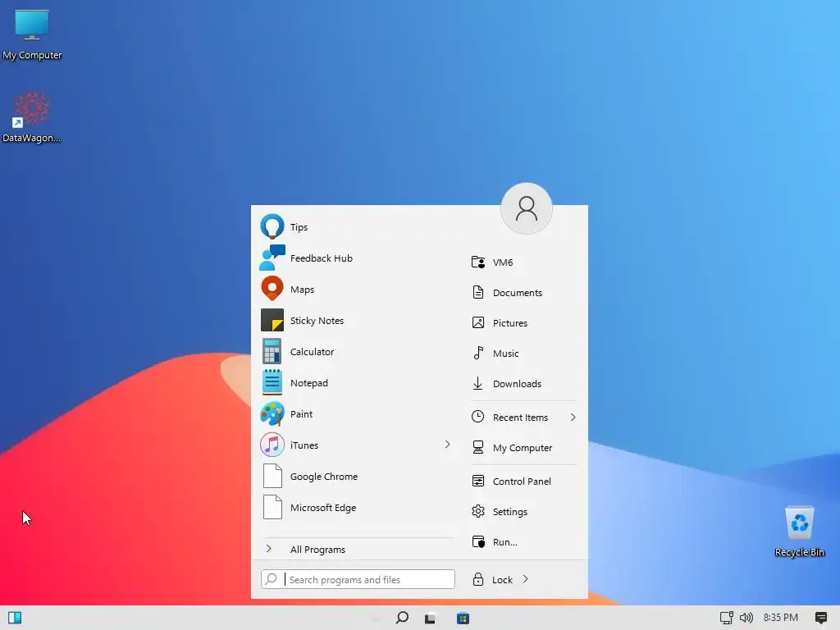The height and width of the screenshot is (630, 840).
Task: Open the Notepad icon
Action: pos(272,382)
